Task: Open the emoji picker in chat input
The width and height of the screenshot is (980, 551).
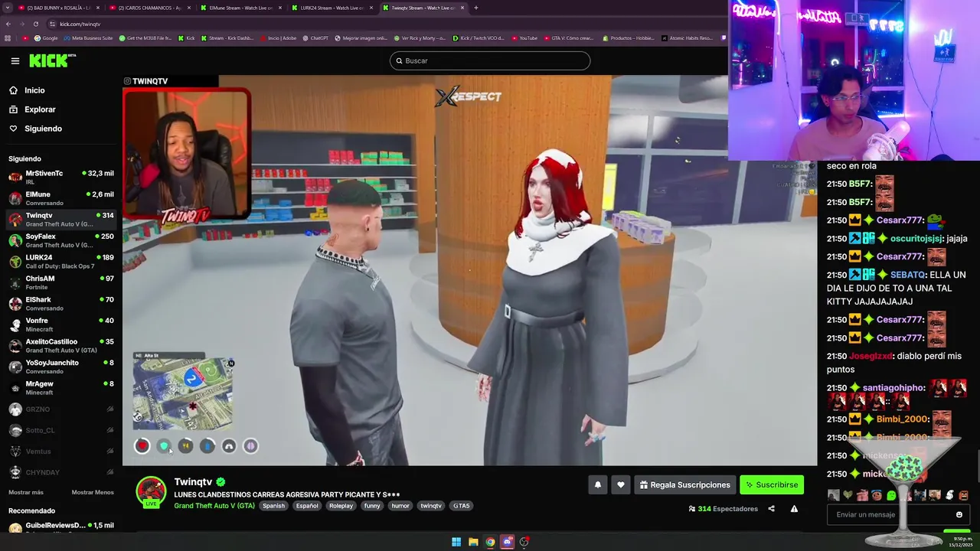Action: (959, 514)
